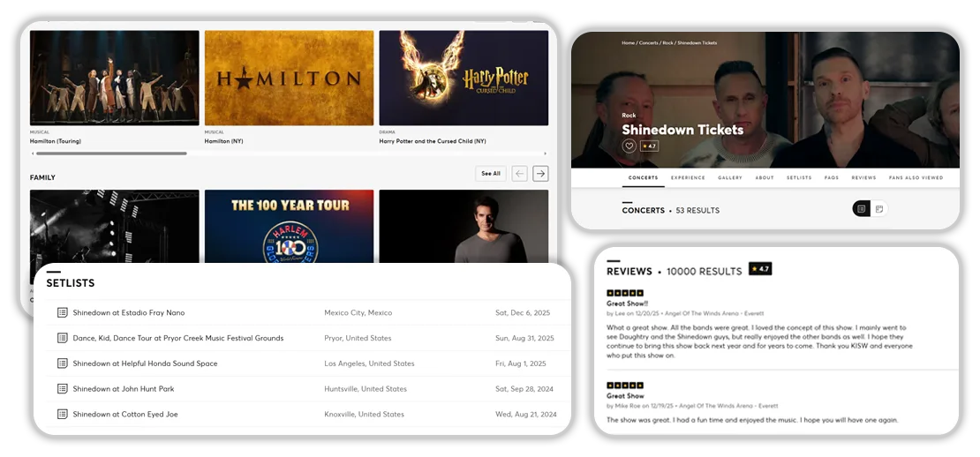Click the 4.7 star rating badge on the banner
The image size is (980, 457).
point(649,146)
